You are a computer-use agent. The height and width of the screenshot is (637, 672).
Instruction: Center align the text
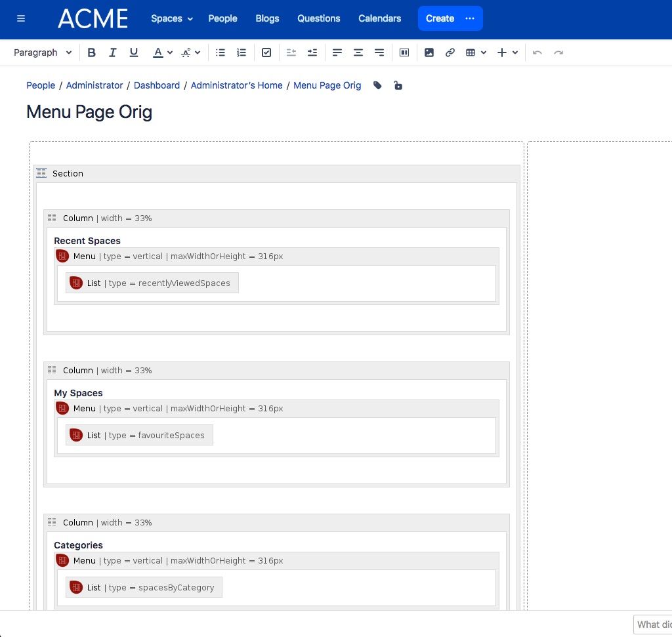click(358, 52)
